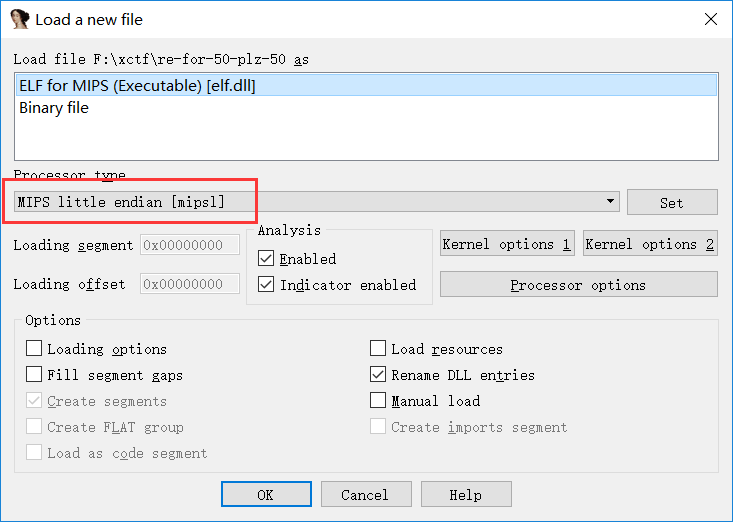Enable the Loading options checkbox
This screenshot has width=733, height=522.
35,349
